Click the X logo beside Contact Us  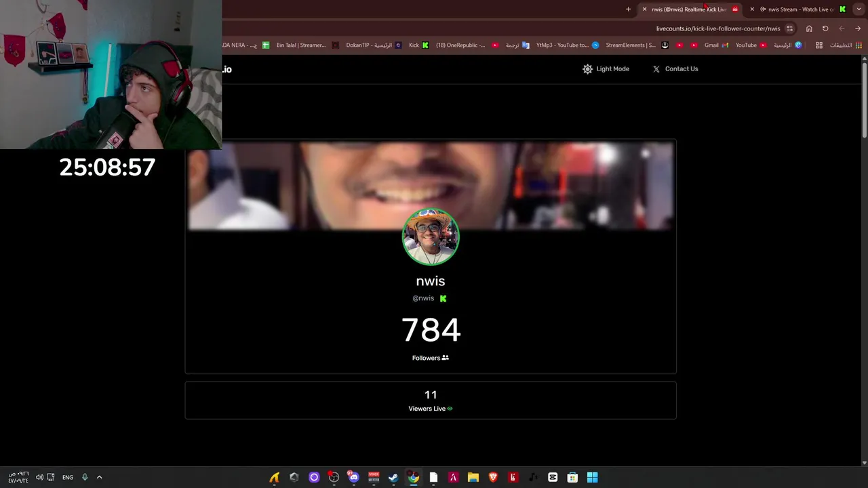tap(656, 69)
